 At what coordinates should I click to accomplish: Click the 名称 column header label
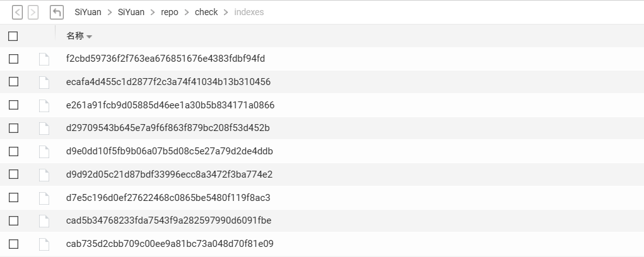[74, 36]
